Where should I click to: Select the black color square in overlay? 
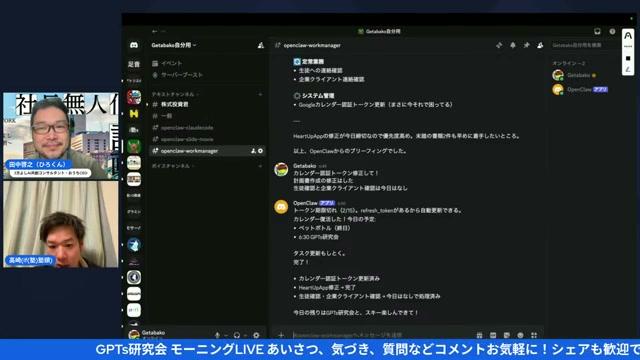click(628, 58)
